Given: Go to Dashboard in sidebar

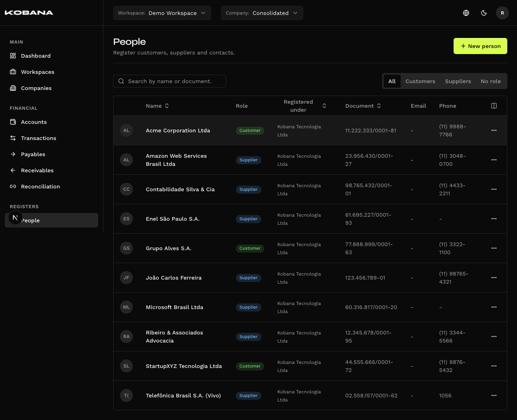Looking at the screenshot, I should 51,56.
